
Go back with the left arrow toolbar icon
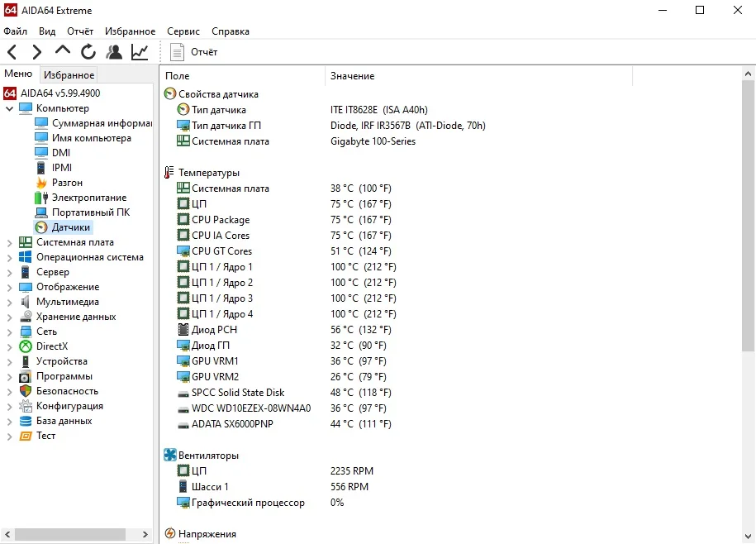pyautogui.click(x=12, y=52)
